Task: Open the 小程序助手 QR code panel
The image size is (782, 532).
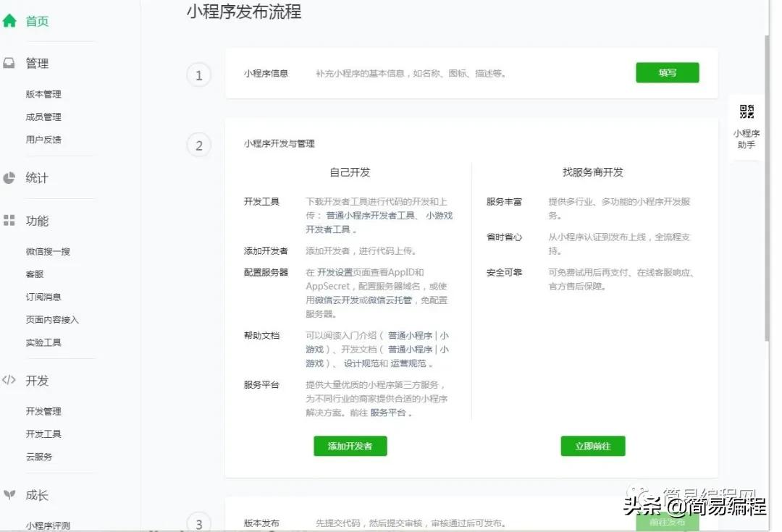Action: [746, 123]
